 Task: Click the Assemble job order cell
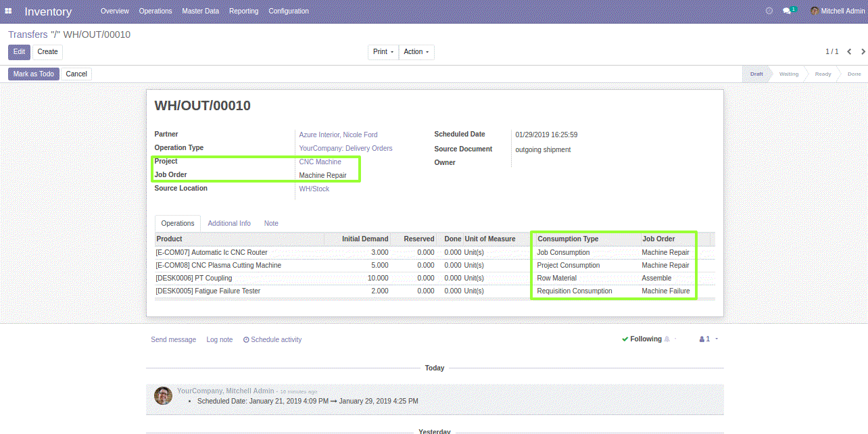pyautogui.click(x=656, y=278)
